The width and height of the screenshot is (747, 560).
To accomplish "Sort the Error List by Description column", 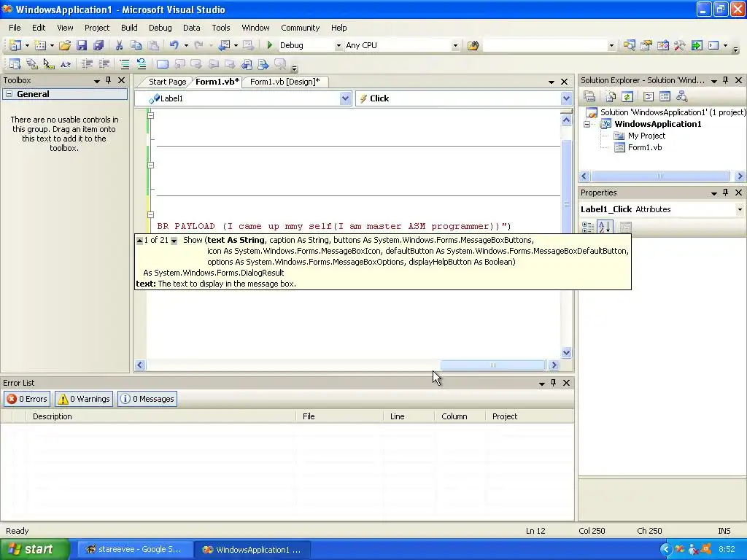I will (162, 416).
